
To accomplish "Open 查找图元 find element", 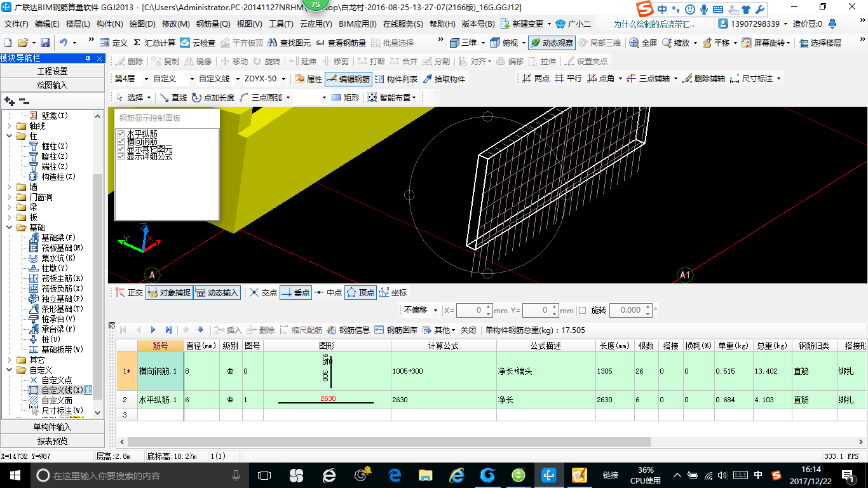I will (290, 43).
